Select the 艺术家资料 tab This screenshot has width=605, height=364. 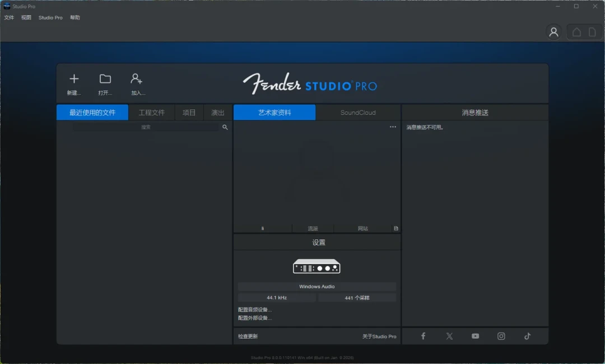(x=274, y=112)
